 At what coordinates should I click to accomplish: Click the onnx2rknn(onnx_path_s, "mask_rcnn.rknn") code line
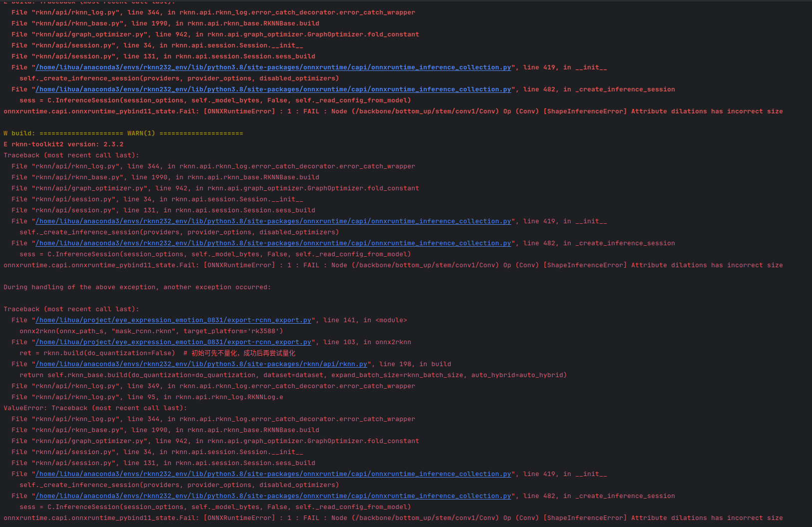(151, 331)
